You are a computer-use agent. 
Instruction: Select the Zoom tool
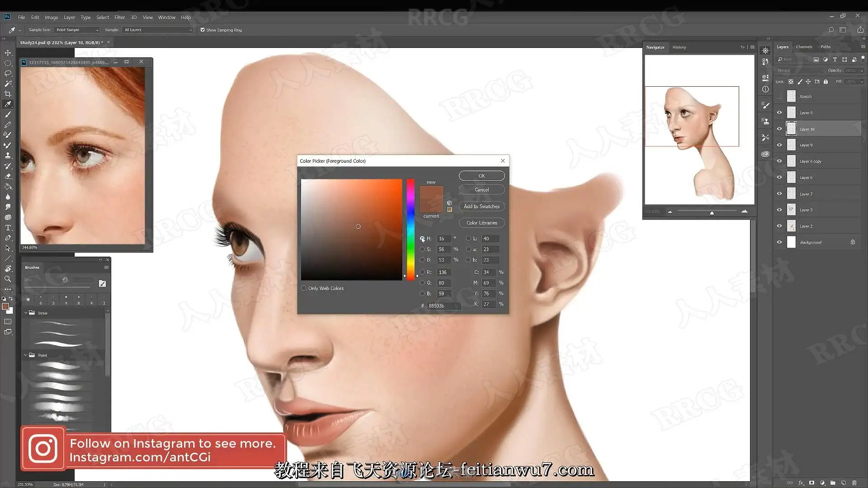(x=8, y=279)
